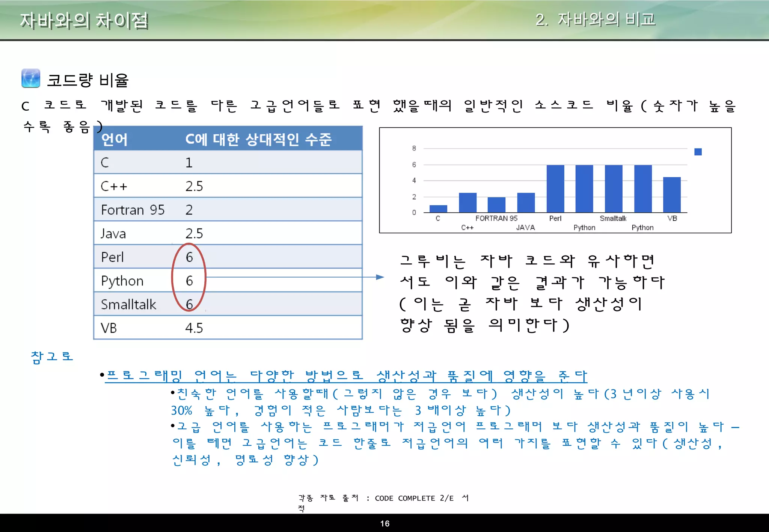The height and width of the screenshot is (532, 769).
Task: Select the Fortran 95 table row label
Action: (133, 210)
